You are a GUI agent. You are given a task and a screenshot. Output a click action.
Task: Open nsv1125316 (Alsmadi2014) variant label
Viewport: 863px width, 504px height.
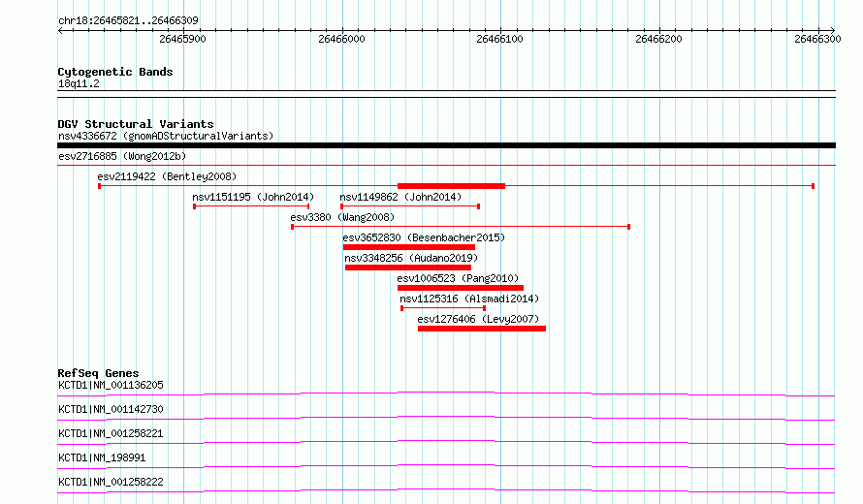point(469,299)
